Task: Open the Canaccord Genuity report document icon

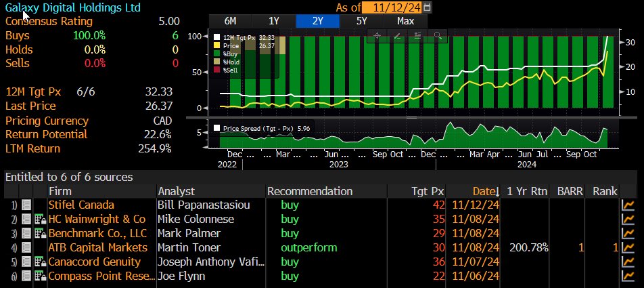Action: pyautogui.click(x=26, y=262)
